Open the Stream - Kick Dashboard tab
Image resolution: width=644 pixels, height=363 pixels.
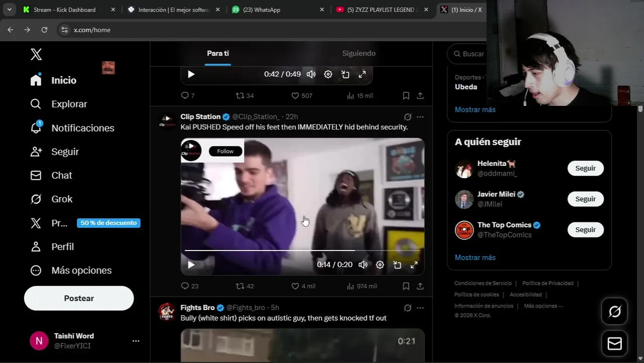(x=69, y=10)
